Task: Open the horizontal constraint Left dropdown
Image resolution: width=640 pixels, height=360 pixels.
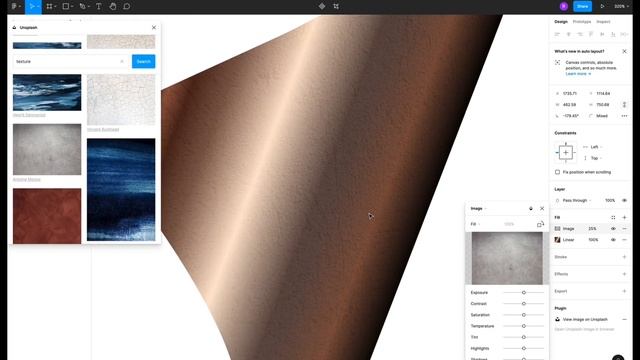Action: tap(594, 147)
